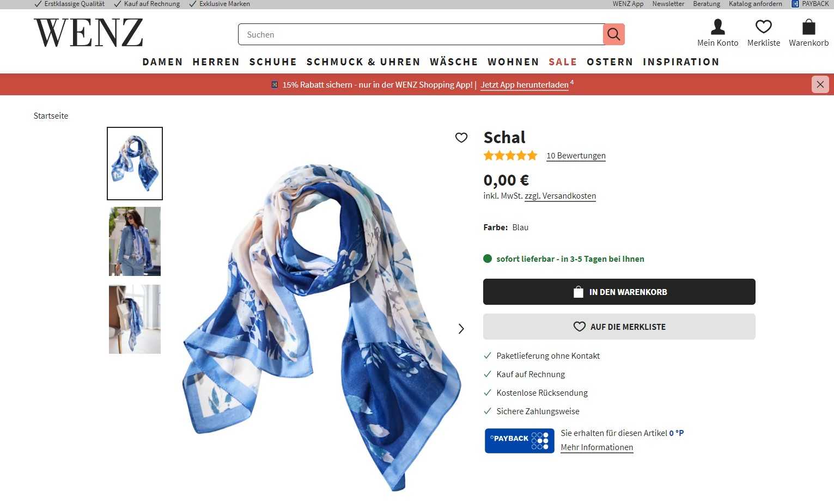This screenshot has height=504, width=834.
Task: Dismiss the app discount banner
Action: 820,84
